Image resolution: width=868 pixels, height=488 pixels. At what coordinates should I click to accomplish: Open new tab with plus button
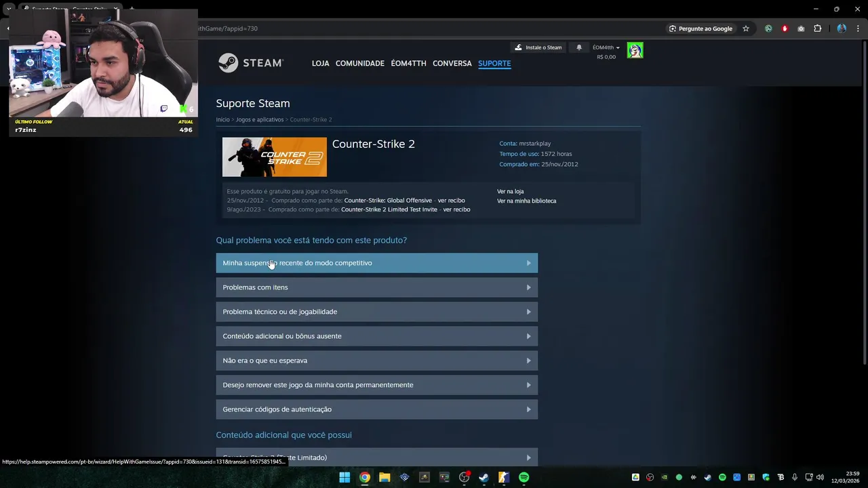132,9
